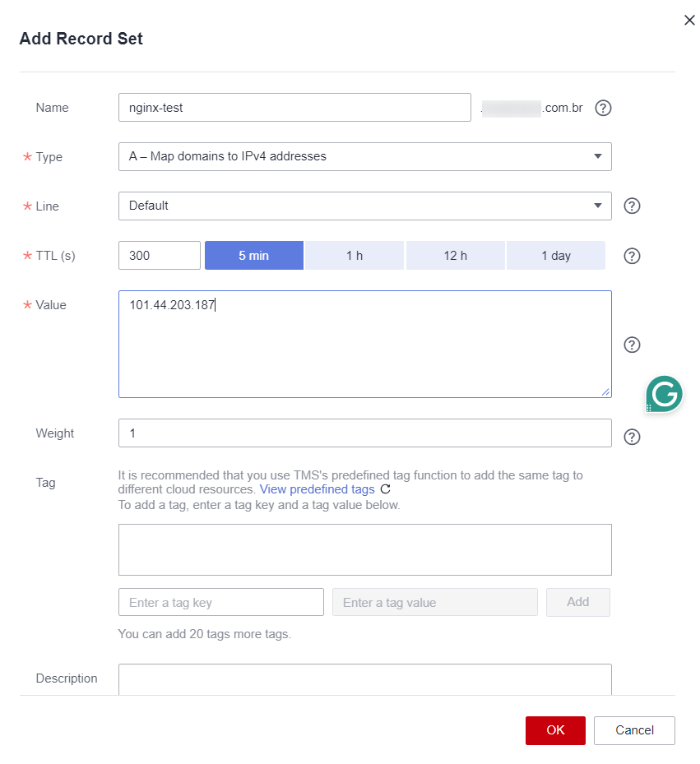Click the help icon beside Weight field

click(x=632, y=437)
